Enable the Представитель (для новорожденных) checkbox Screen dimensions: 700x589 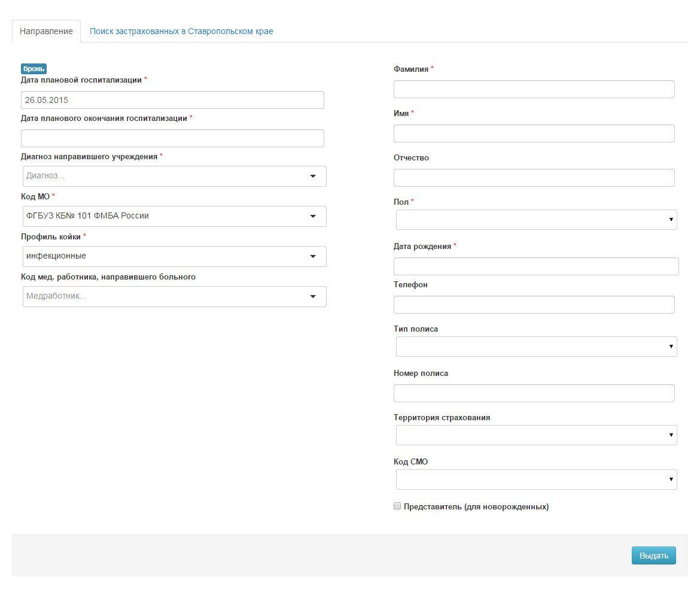click(x=397, y=506)
